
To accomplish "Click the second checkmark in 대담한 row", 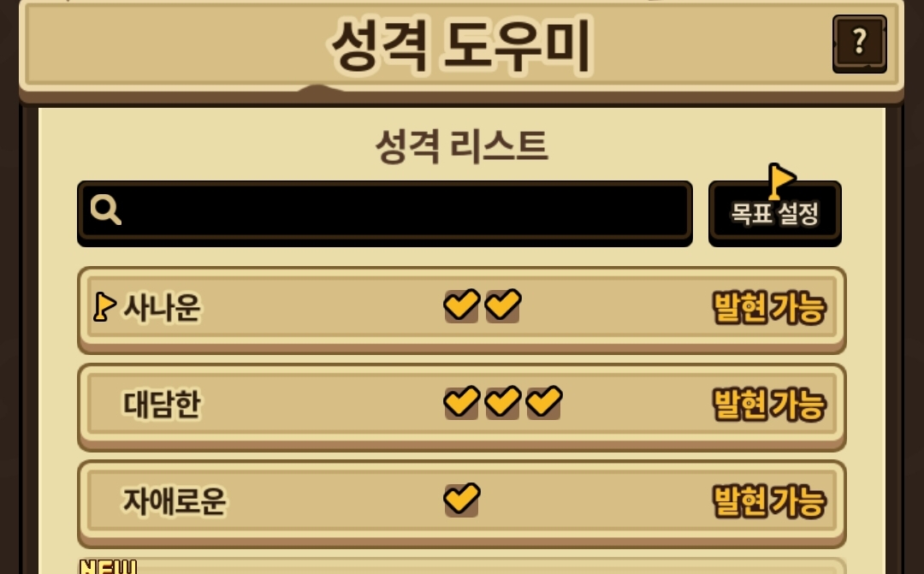I will click(x=503, y=403).
